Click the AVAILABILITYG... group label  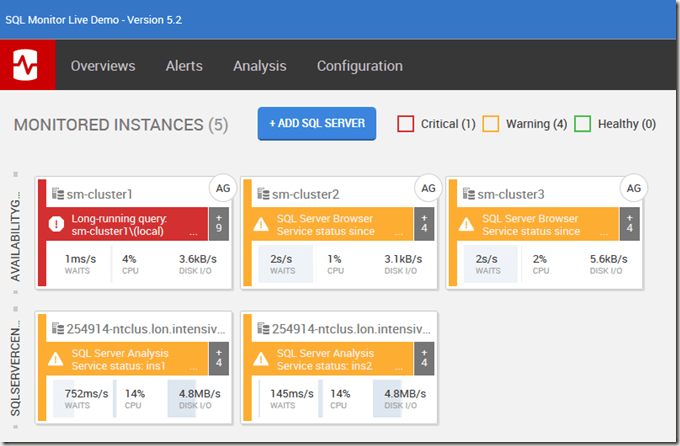click(x=15, y=236)
